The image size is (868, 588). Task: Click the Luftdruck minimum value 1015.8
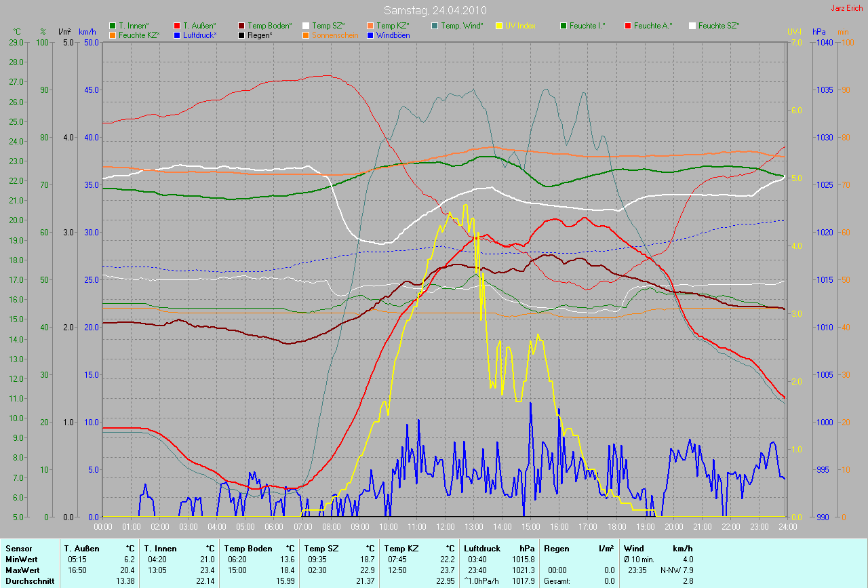point(523,559)
